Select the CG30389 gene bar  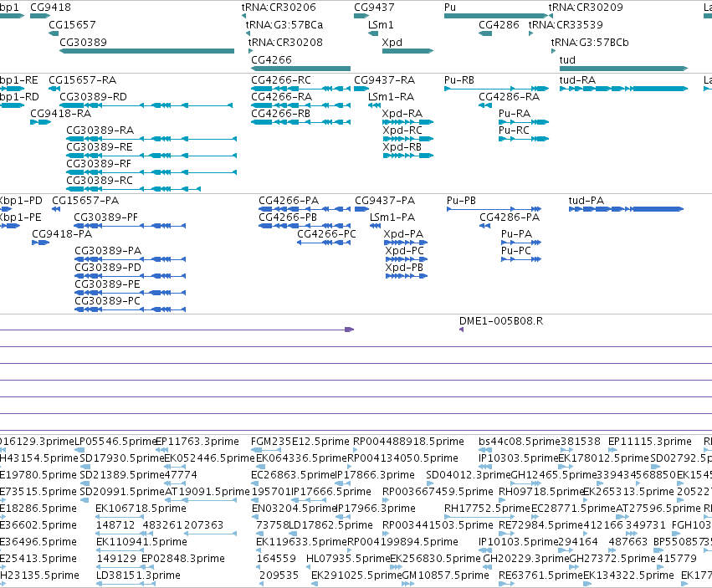coord(146,51)
